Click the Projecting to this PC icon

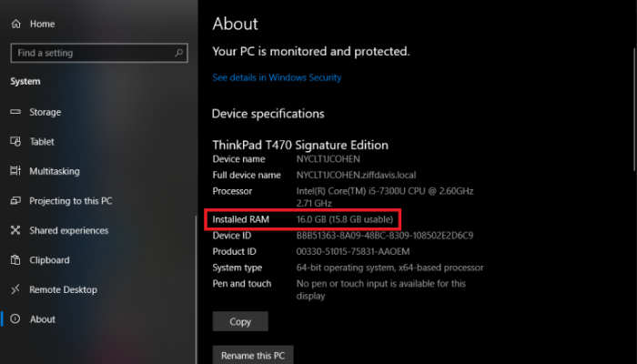click(x=15, y=201)
